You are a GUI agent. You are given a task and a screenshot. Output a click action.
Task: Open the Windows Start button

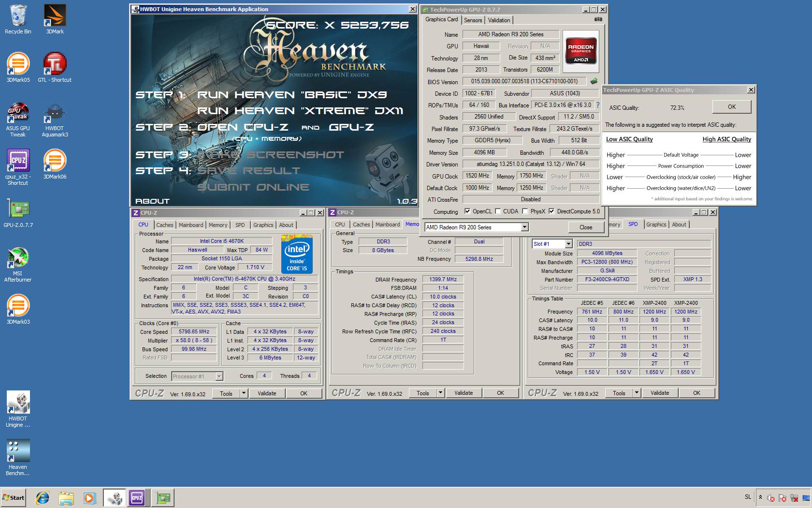14,498
